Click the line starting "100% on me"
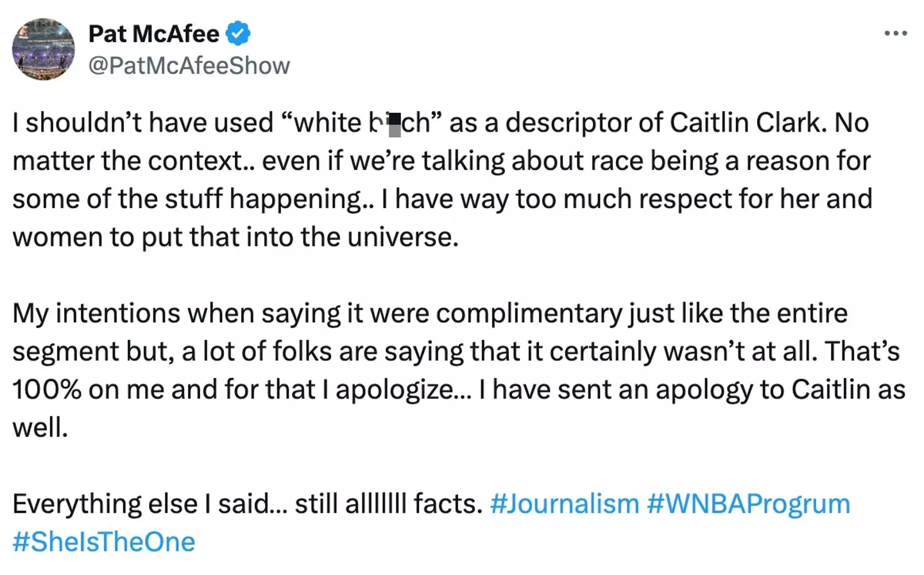924x575 pixels. tap(458, 390)
